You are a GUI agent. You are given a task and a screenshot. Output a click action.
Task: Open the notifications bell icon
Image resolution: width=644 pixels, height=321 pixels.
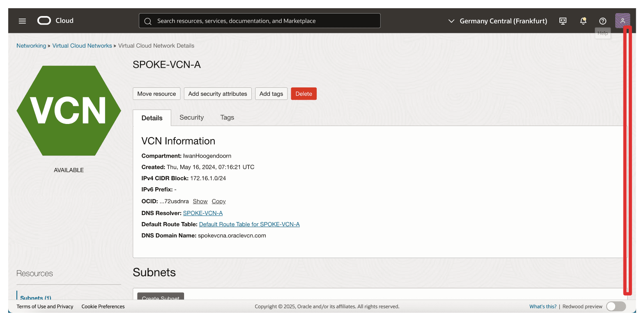[x=583, y=21]
